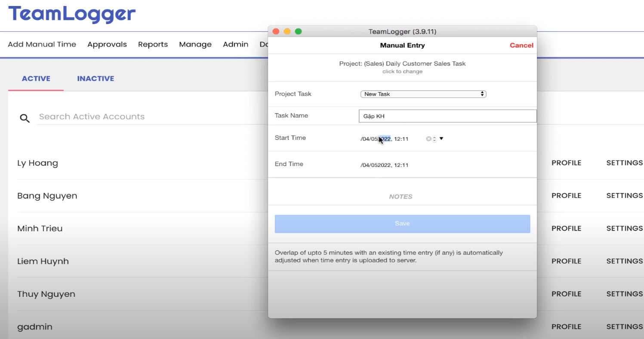
Task: Switch to the INACTIVE tab
Action: point(96,79)
